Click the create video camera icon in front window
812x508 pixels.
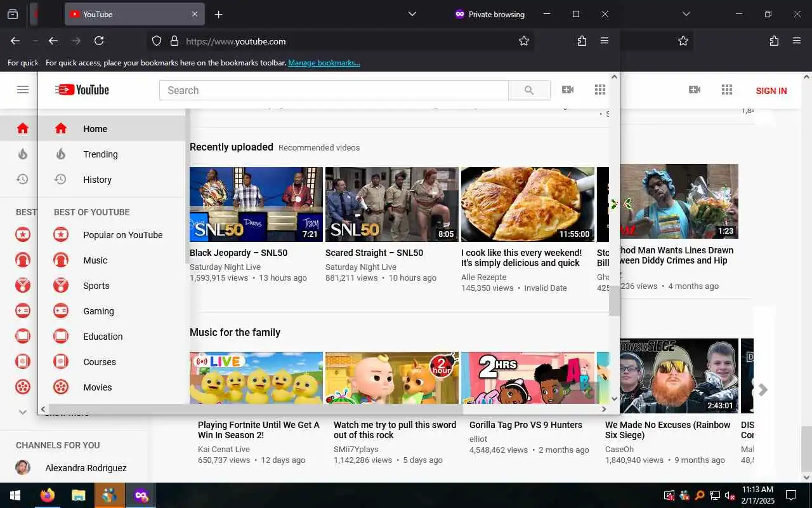568,90
